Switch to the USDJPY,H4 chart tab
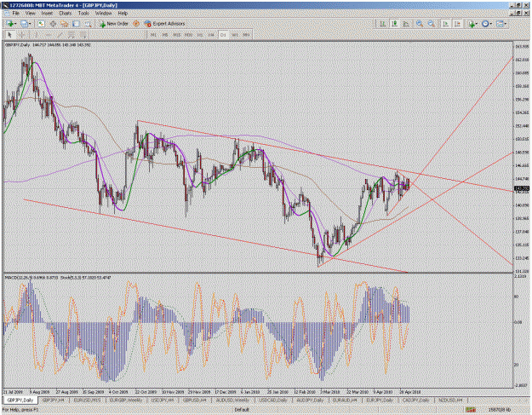The image size is (532, 415). tap(162, 400)
